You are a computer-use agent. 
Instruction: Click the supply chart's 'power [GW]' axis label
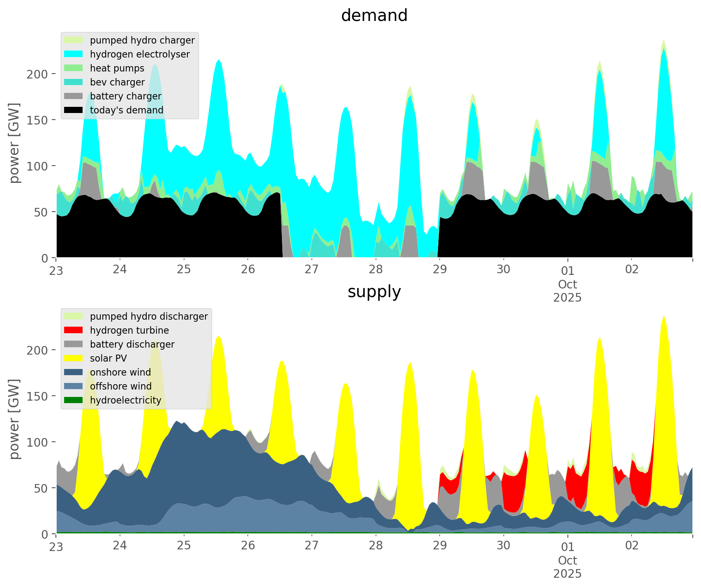click(x=14, y=419)
